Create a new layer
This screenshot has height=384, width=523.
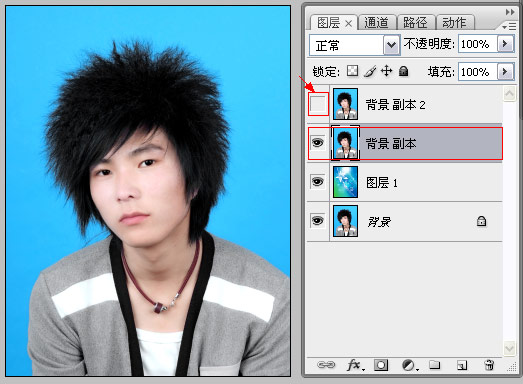(462, 366)
